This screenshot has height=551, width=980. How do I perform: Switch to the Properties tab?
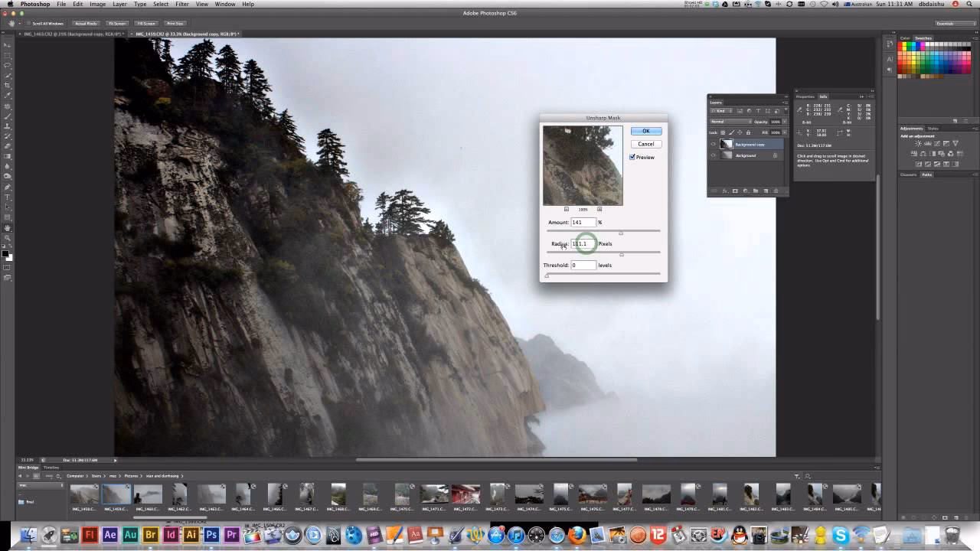pos(805,96)
